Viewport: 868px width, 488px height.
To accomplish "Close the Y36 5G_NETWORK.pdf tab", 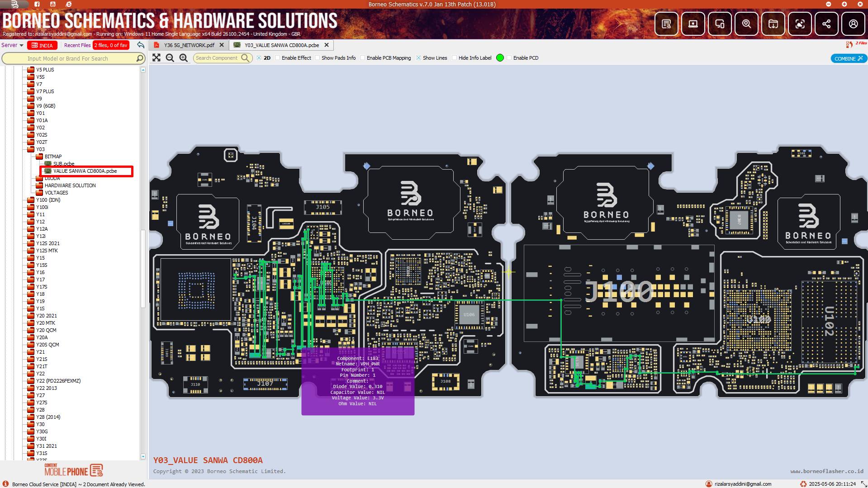I will pyautogui.click(x=222, y=45).
